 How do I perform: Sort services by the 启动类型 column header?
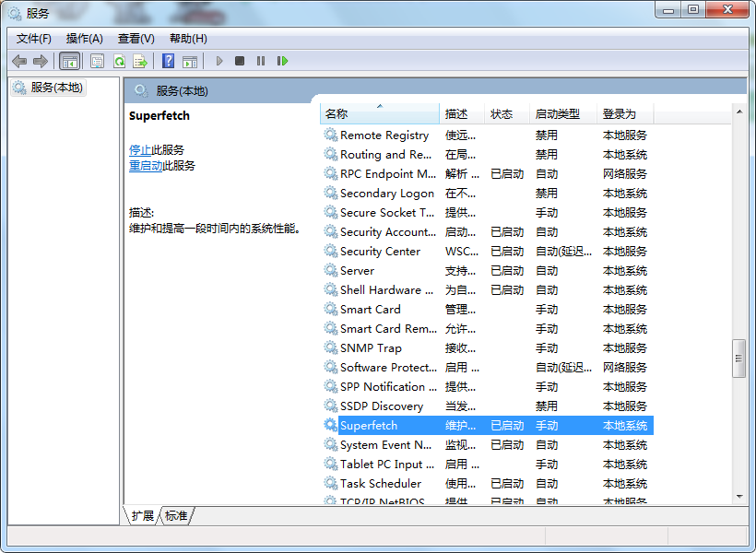click(558, 114)
